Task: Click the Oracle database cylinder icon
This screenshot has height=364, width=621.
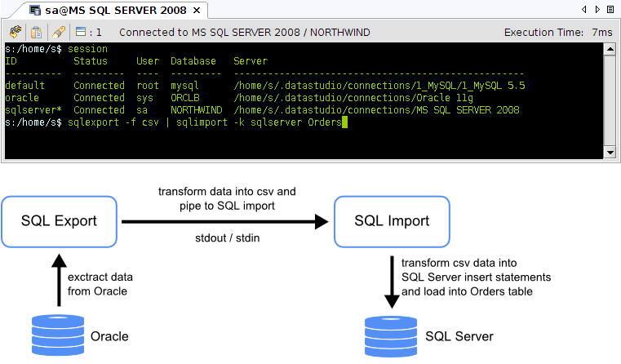Action: pos(58,335)
